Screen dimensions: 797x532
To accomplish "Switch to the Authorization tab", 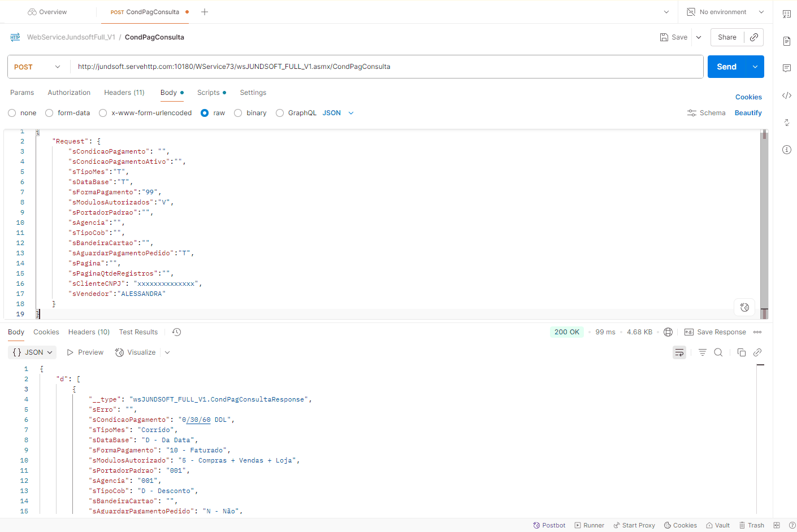I will pos(69,93).
